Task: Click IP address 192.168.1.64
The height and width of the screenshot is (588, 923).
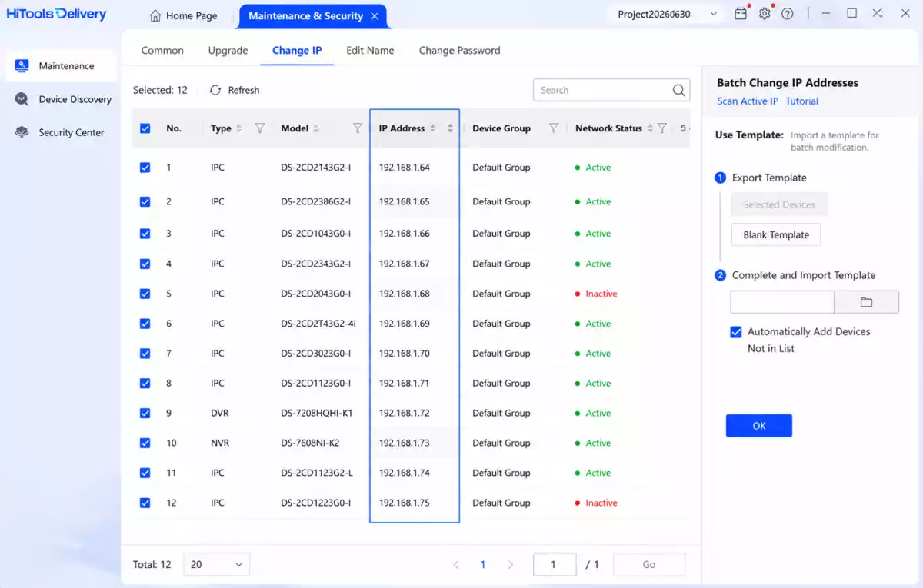Action: pyautogui.click(x=404, y=168)
